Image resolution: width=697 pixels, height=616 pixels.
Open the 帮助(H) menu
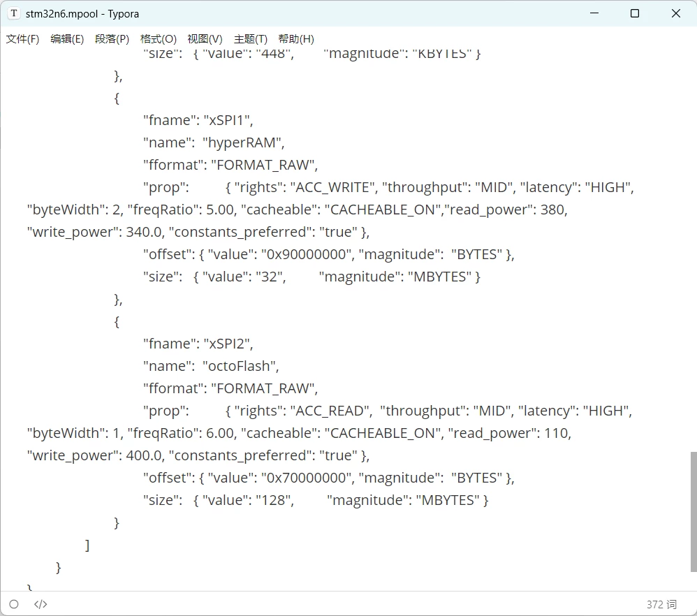coord(296,39)
